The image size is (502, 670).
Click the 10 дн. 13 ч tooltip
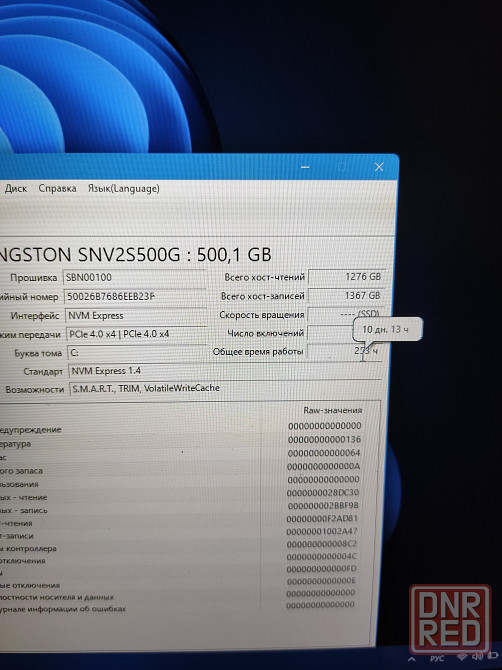(387, 329)
